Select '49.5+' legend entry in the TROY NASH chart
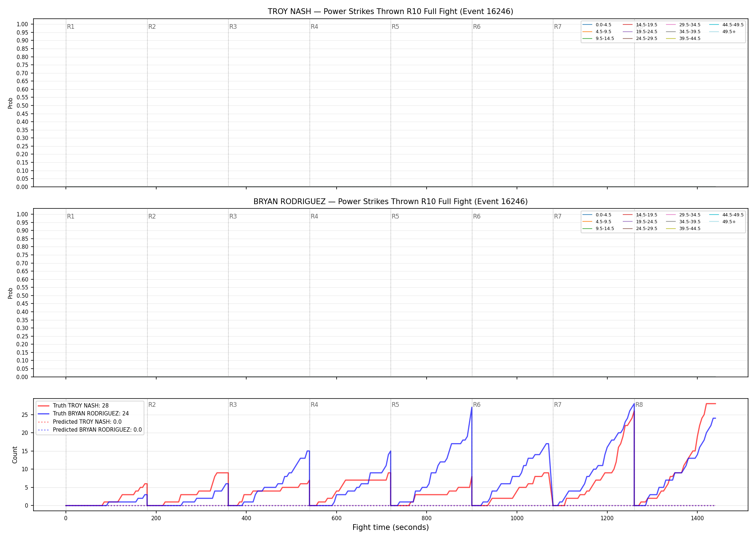 (723, 32)
